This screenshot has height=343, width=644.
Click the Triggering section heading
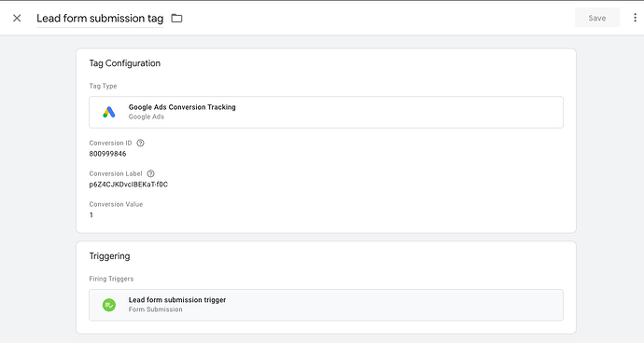(x=109, y=256)
